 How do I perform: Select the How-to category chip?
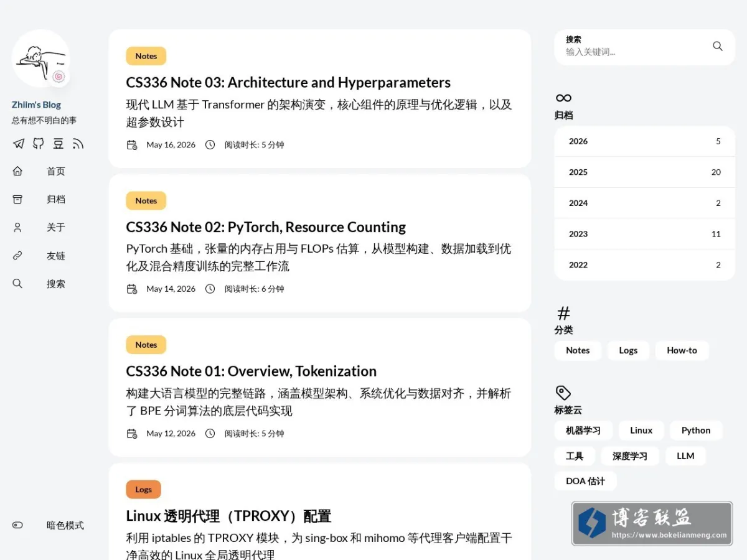[x=682, y=350]
